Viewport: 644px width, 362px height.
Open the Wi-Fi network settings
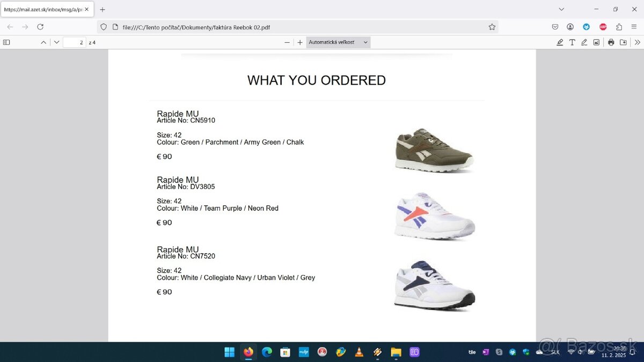pos(571,352)
